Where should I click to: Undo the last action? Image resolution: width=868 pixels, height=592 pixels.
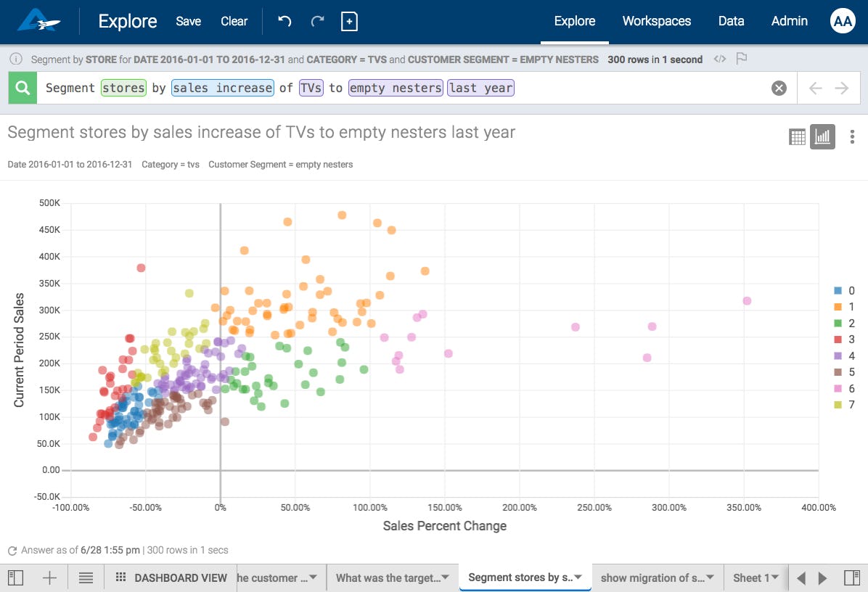click(x=284, y=21)
